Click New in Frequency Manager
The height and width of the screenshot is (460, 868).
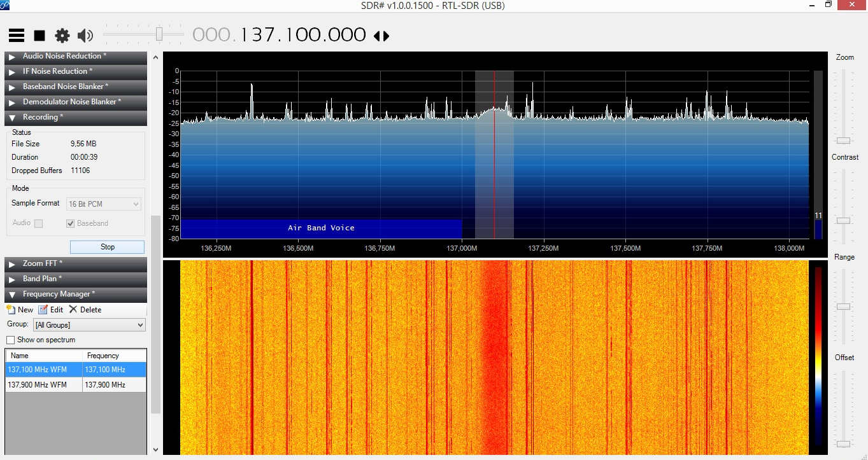pos(20,310)
